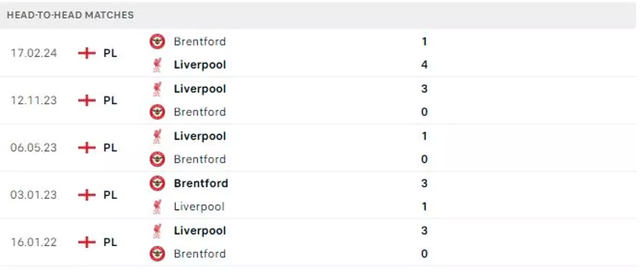Click Brentford crest in 12.11.23 match
Image resolution: width=644 pixels, height=274 pixels.
pyautogui.click(x=157, y=112)
